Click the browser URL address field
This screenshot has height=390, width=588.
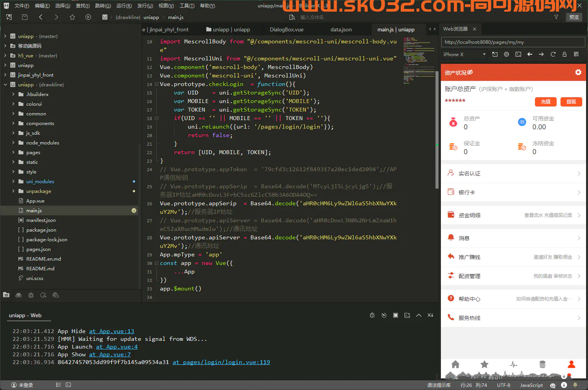click(513, 42)
